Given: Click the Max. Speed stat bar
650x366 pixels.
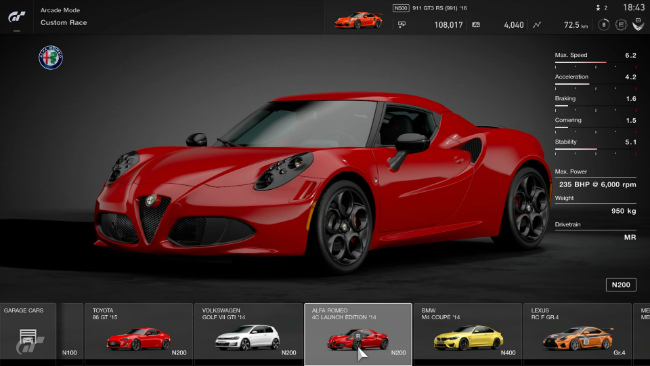Looking at the screenshot, I should [x=595, y=63].
